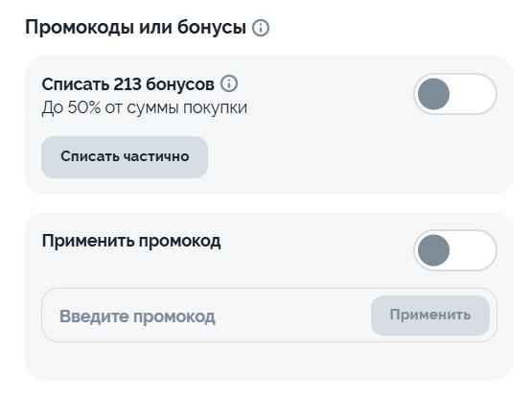The image size is (532, 399).
Task: Click blank space between placeholder and Применить
Action: [x=292, y=316]
